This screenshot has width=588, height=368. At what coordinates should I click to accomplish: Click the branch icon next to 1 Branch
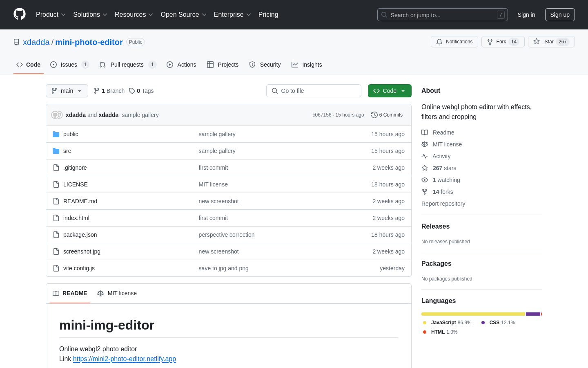pyautogui.click(x=97, y=91)
